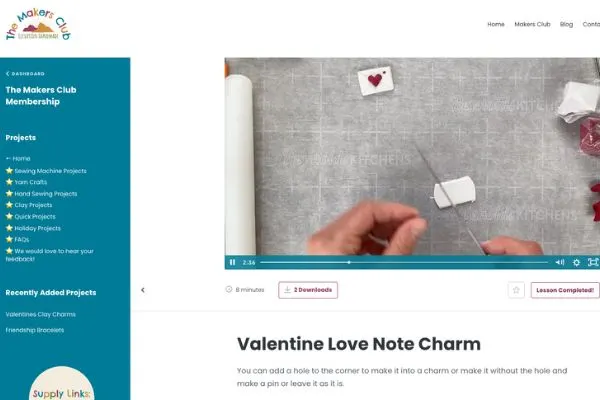Open Friendship Bracelets project link

35,330
